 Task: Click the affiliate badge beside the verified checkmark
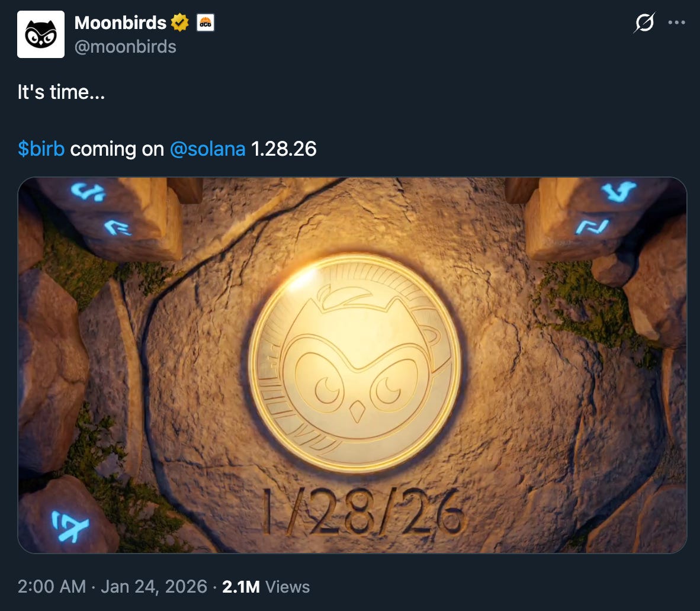pyautogui.click(x=205, y=22)
